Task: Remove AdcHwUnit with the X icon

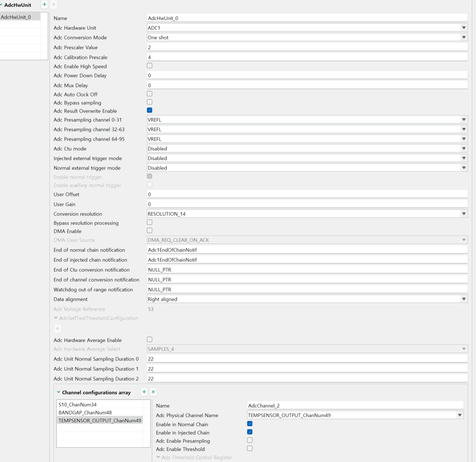Action: [x=54, y=5]
